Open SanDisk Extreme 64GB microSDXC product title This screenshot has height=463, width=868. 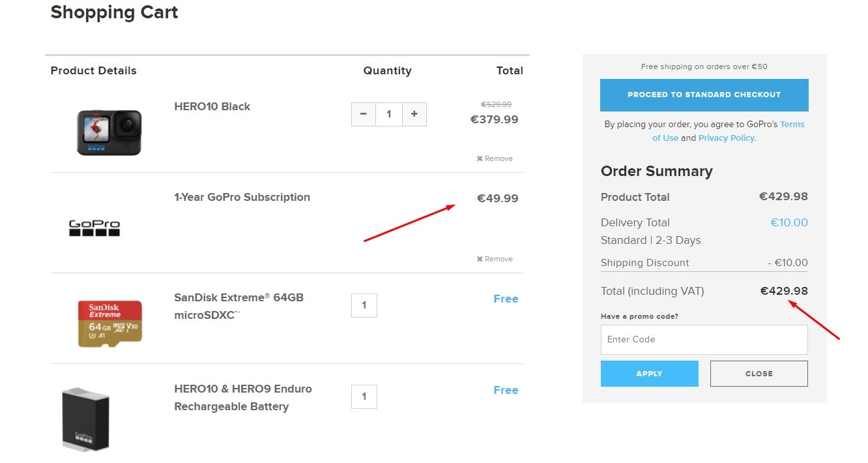coord(239,306)
